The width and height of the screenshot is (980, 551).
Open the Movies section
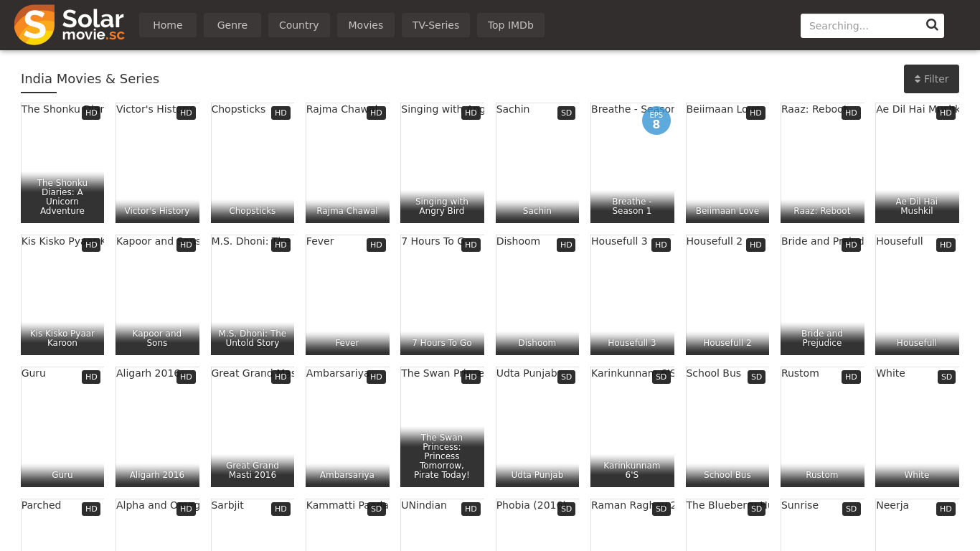[x=365, y=25]
